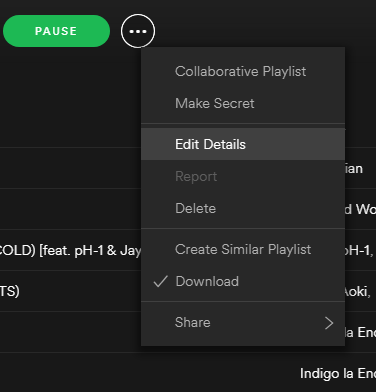Choose Create Similar Playlist
Screen dimensions: 376x392
click(x=243, y=249)
